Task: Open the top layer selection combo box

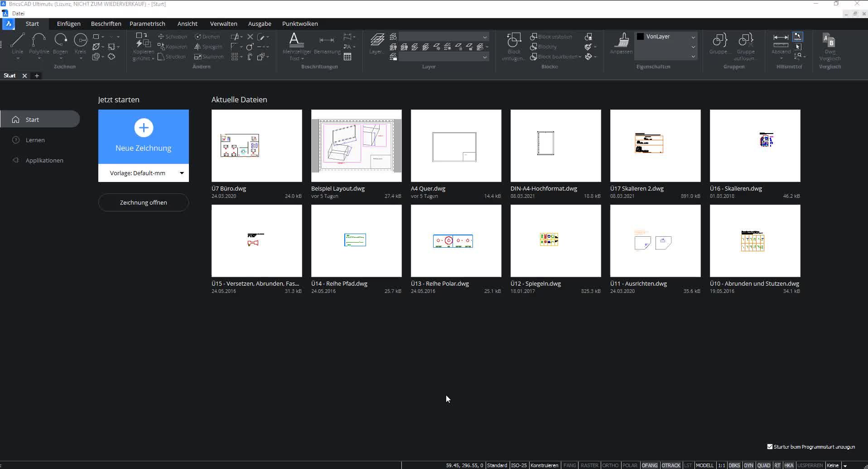Action: click(x=444, y=37)
